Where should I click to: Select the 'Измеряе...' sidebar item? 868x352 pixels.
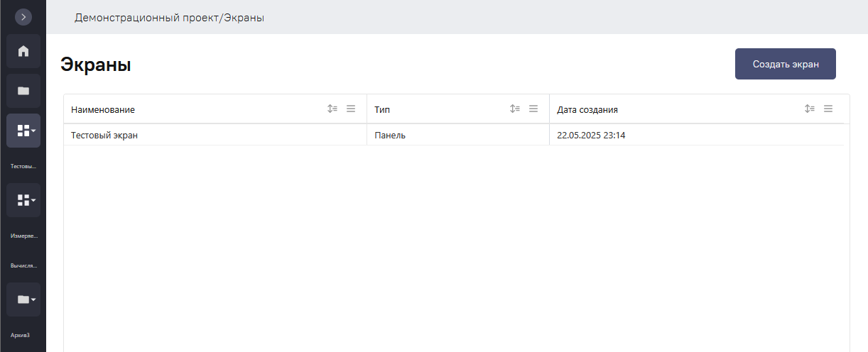[23, 236]
